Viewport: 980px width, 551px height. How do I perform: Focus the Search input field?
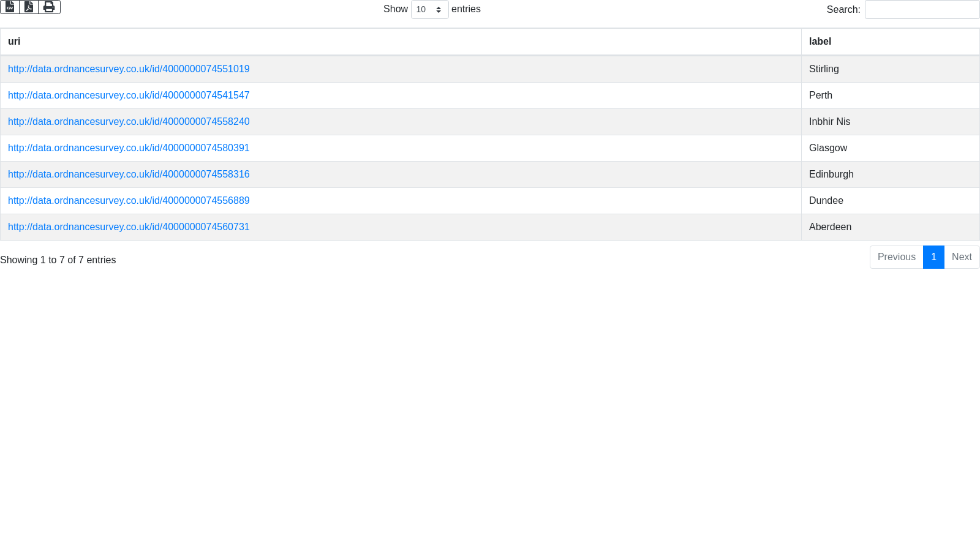[922, 10]
